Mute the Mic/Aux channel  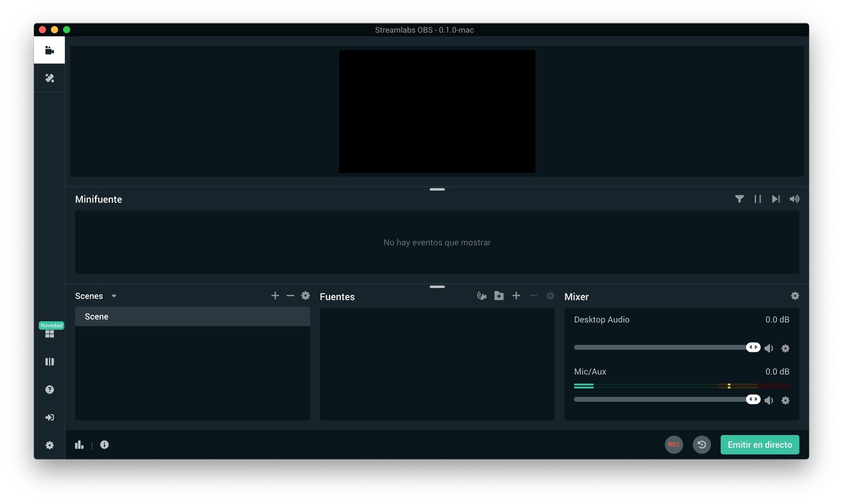769,400
